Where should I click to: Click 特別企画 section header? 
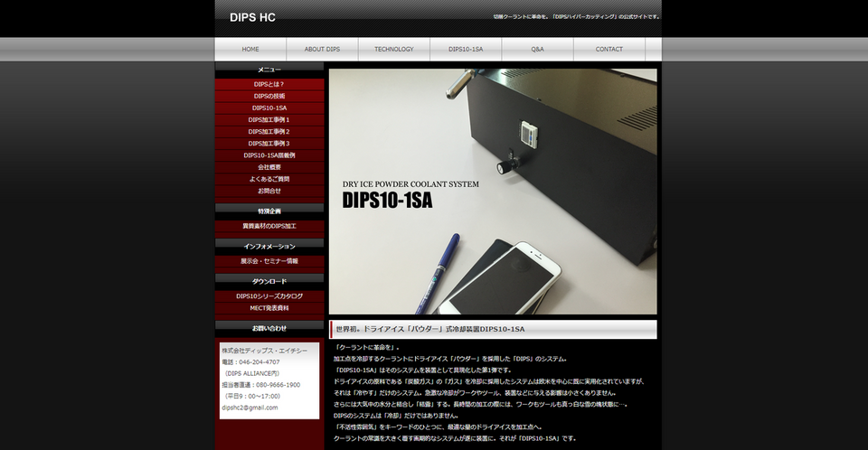[x=269, y=211]
